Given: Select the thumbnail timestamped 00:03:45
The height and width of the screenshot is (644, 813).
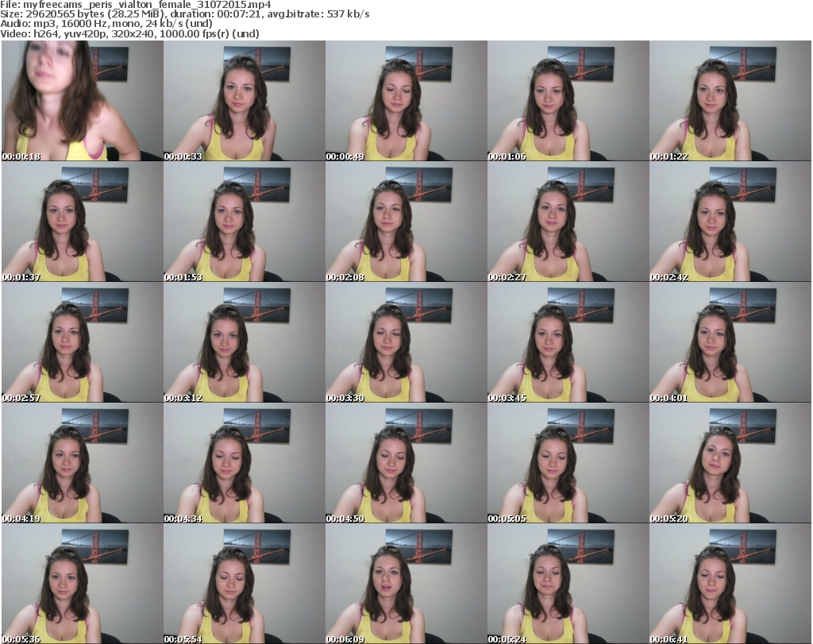Looking at the screenshot, I should (568, 342).
